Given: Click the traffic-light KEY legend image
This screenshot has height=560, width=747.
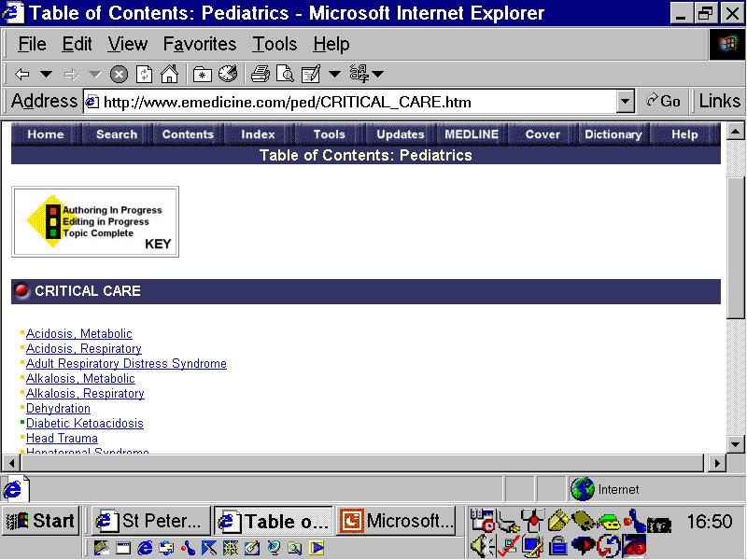Looking at the screenshot, I should coord(95,222).
